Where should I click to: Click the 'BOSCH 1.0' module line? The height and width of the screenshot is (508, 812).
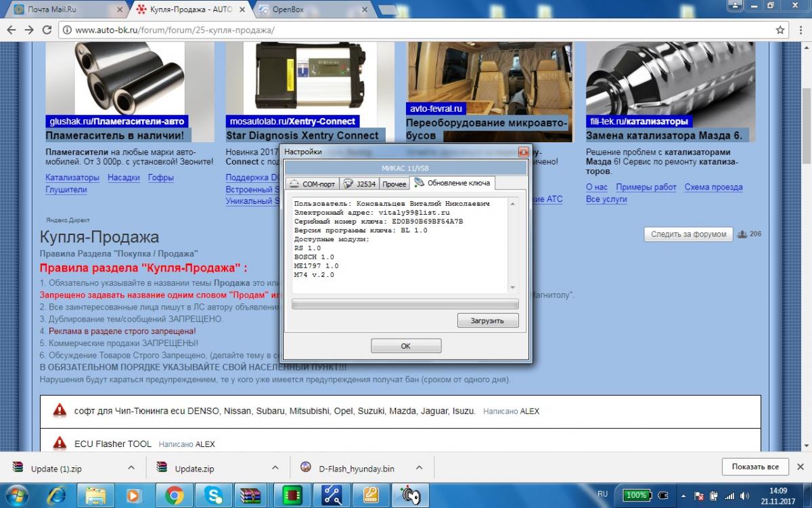coord(314,257)
